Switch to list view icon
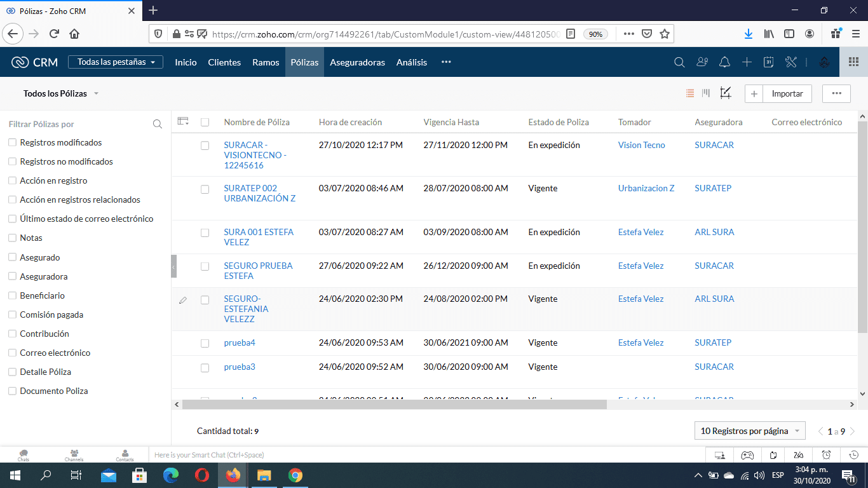The height and width of the screenshot is (488, 868). 690,93
